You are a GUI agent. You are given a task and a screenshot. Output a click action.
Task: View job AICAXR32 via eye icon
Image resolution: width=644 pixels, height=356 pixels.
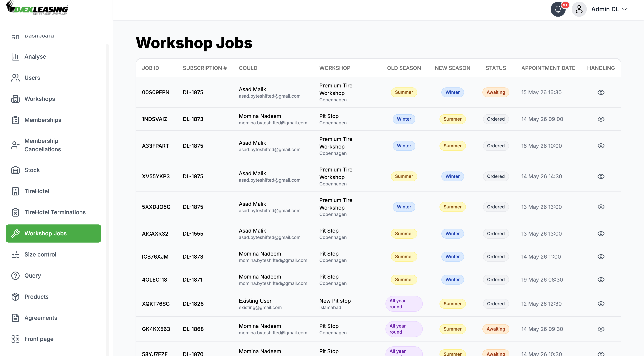click(601, 234)
